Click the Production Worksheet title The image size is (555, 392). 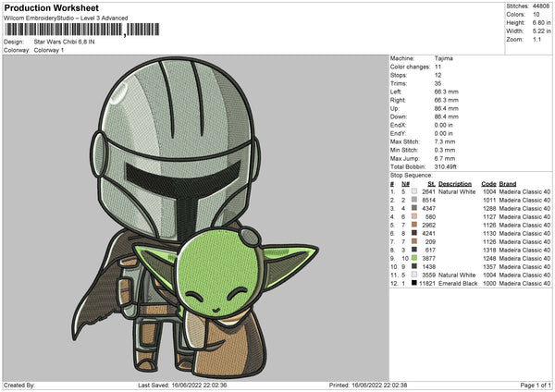(51, 7)
